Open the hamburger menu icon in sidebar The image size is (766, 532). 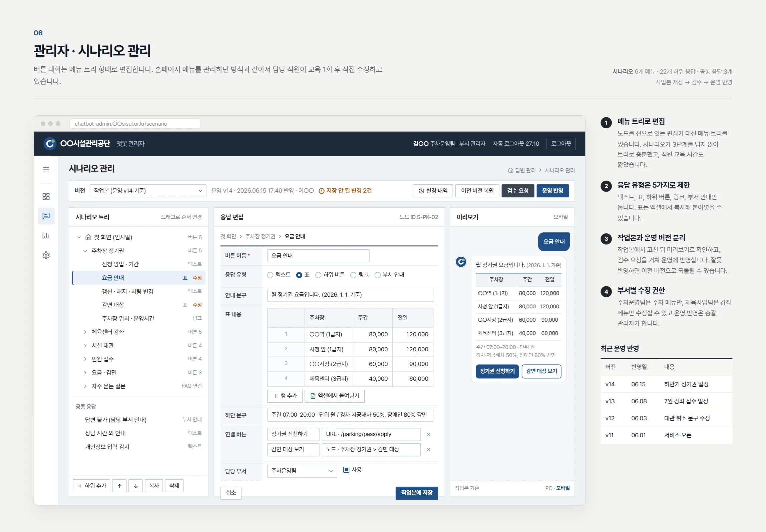[x=46, y=170]
